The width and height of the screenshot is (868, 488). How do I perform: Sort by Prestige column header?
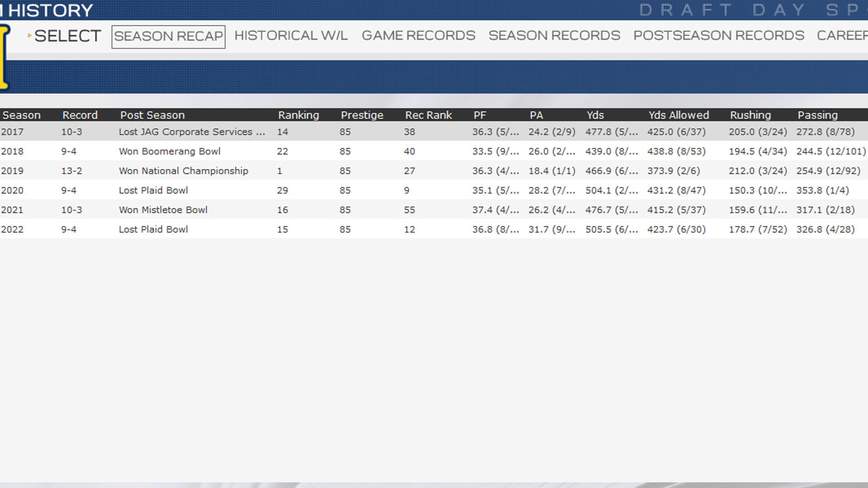click(362, 115)
